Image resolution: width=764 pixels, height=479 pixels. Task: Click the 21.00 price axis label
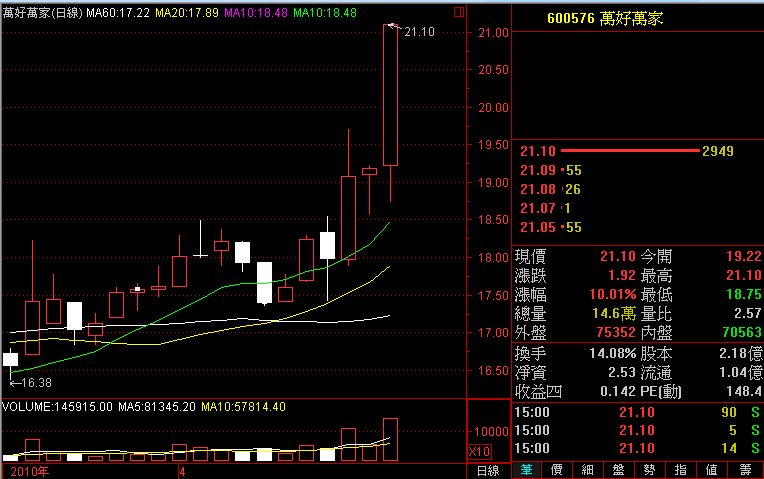[x=494, y=33]
